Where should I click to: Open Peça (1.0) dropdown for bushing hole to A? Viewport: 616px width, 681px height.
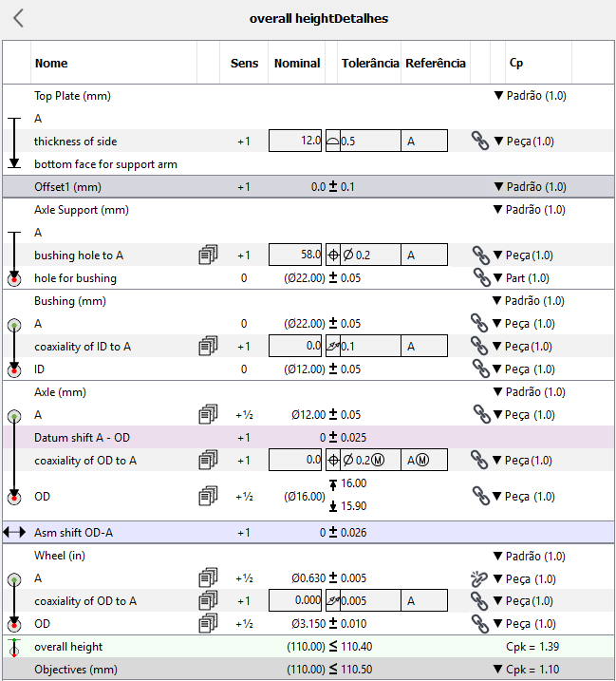tap(523, 255)
